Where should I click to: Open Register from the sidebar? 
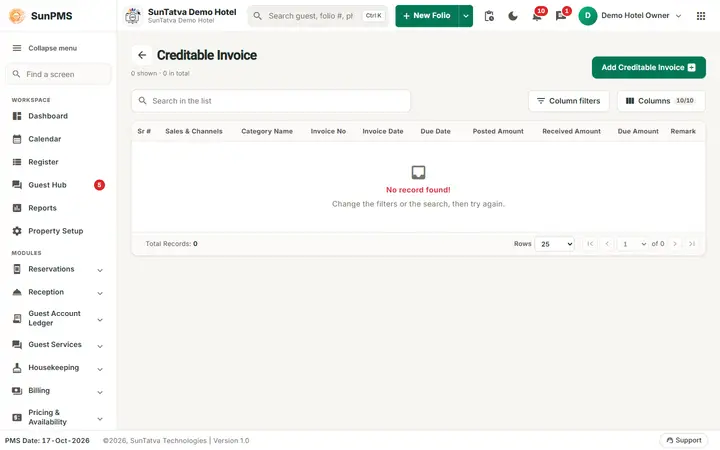[58, 162]
